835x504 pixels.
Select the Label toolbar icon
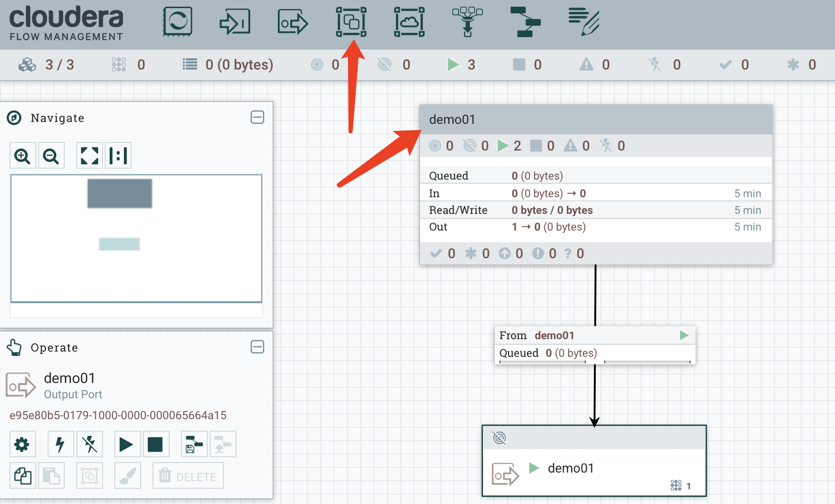584,22
